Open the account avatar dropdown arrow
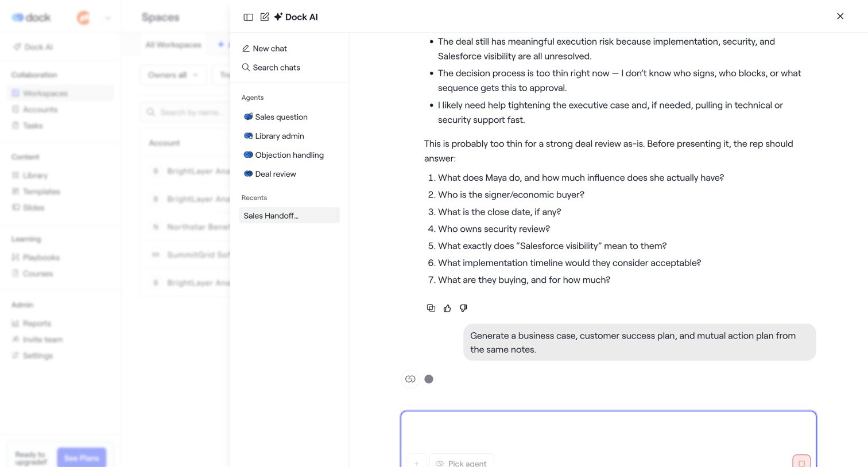The height and width of the screenshot is (467, 868). 108,18
